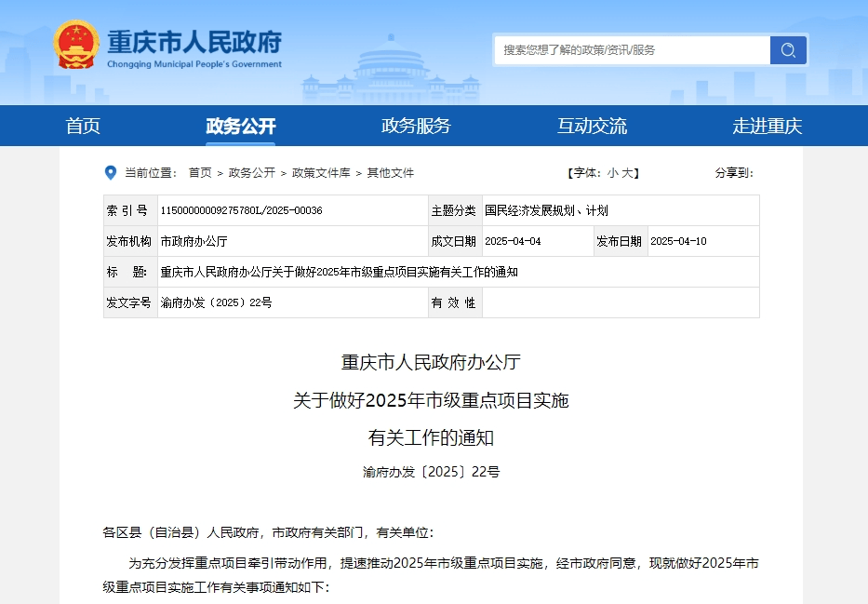This screenshot has height=604, width=868.
Task: Open the 首页 navigation tab
Action: (83, 126)
